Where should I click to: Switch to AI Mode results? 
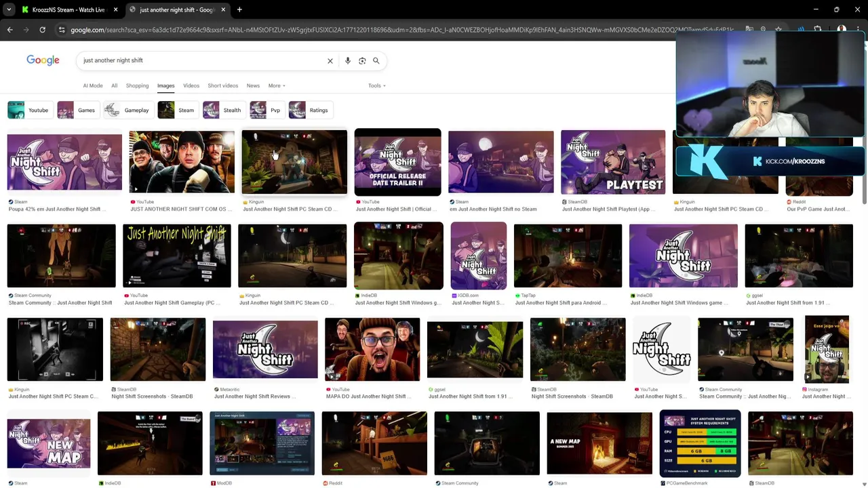(93, 85)
